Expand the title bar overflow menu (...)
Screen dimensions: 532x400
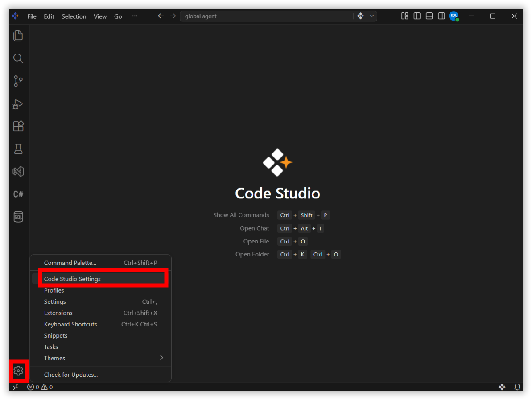pyautogui.click(x=135, y=16)
